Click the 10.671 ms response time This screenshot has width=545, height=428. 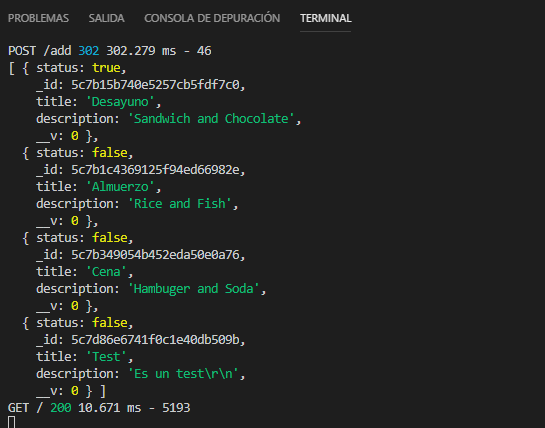click(x=109, y=407)
